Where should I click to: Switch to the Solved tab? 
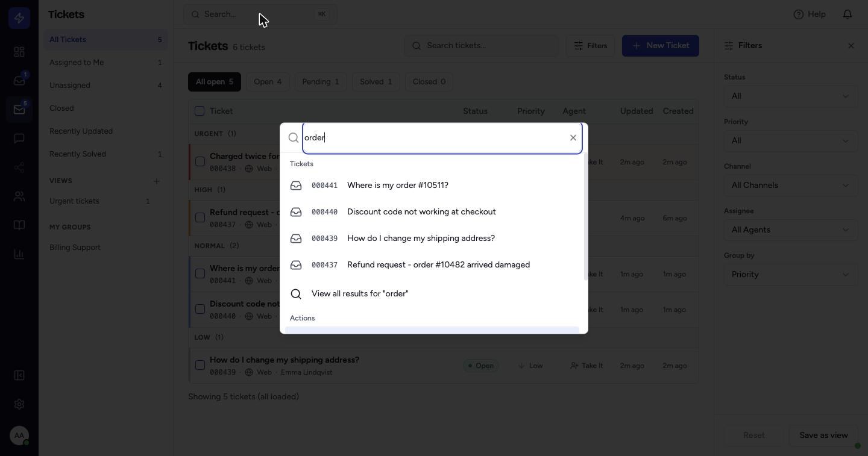coord(376,82)
